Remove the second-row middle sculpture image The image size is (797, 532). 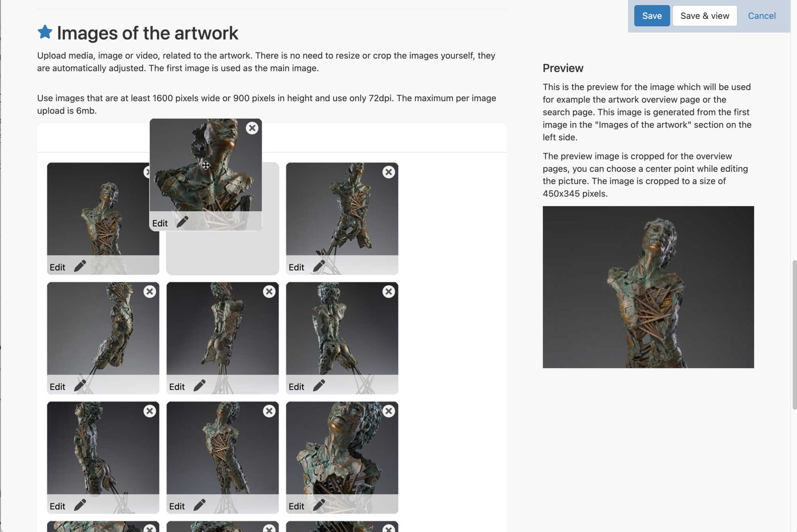tap(269, 292)
